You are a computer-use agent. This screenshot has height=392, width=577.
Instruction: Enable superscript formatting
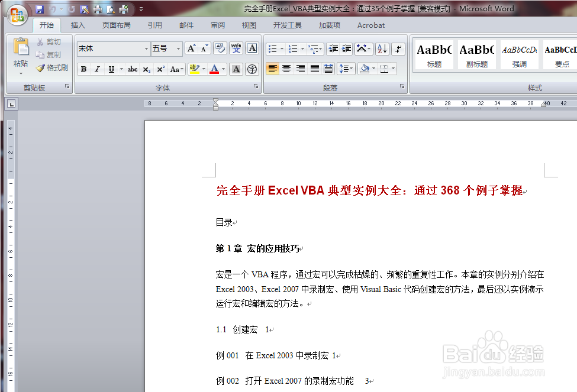(160, 69)
